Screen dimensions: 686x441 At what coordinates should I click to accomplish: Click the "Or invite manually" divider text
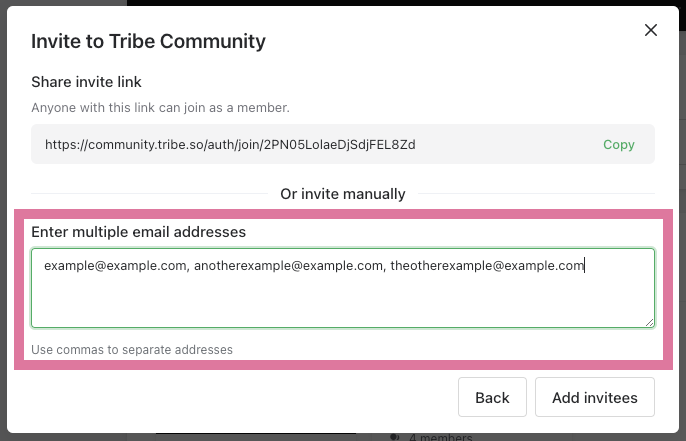click(343, 194)
